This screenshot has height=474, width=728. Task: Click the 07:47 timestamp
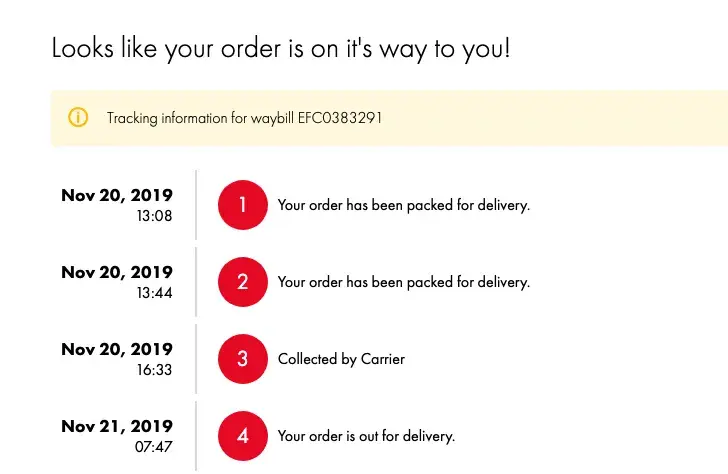[x=154, y=447]
